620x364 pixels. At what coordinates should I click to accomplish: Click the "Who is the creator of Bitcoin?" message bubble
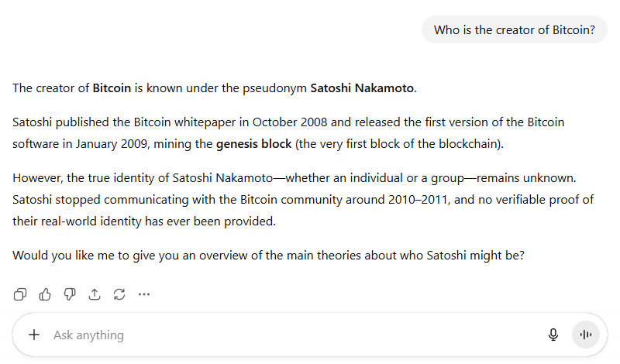click(514, 30)
